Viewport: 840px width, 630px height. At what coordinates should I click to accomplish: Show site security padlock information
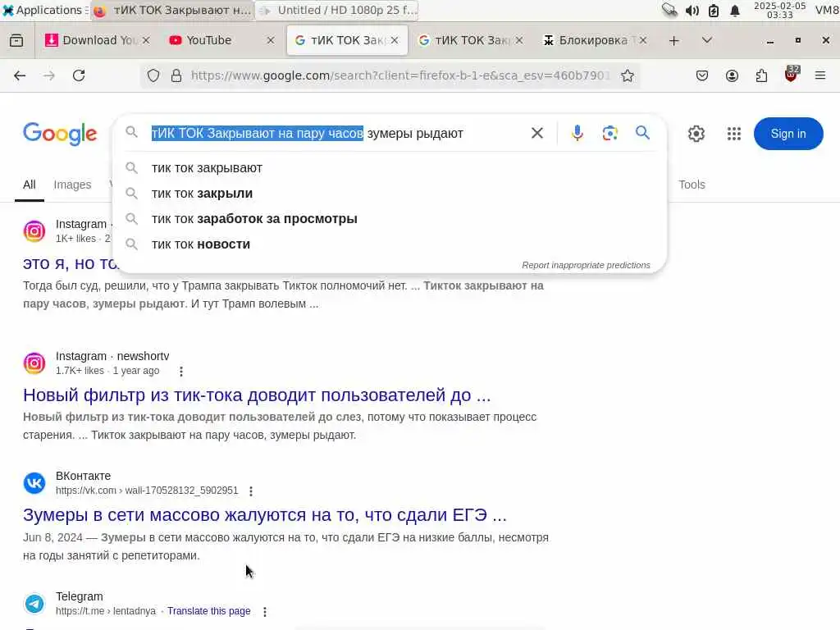tap(176, 75)
